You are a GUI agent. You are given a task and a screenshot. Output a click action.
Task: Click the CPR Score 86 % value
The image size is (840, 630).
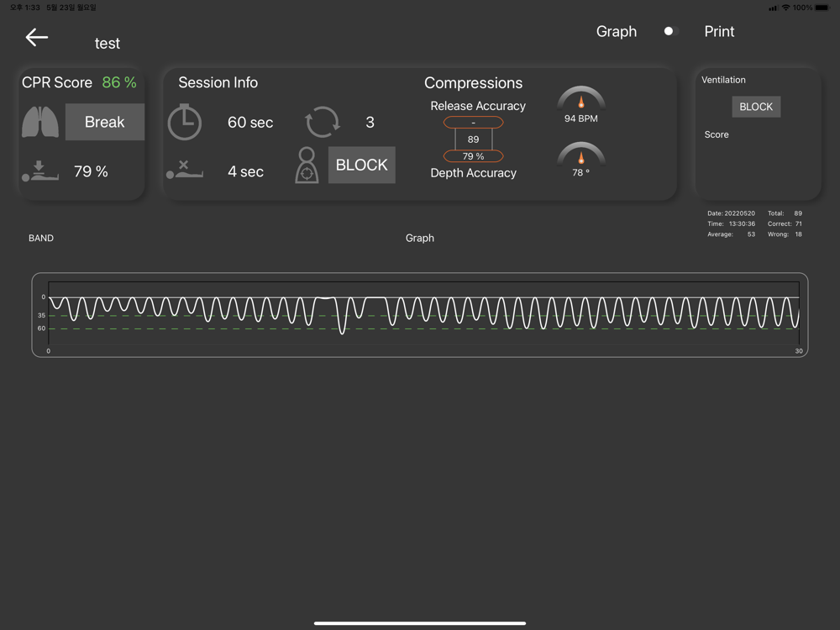(x=119, y=82)
